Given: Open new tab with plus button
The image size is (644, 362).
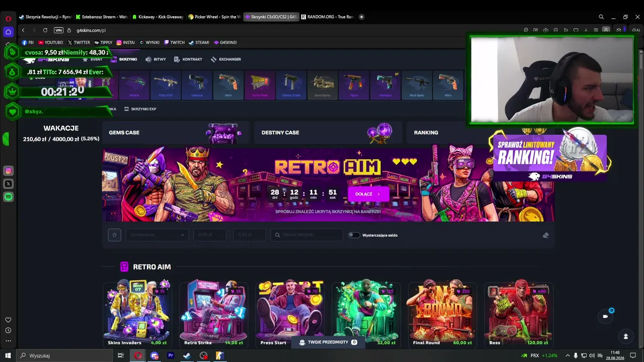Looking at the screenshot, I should (x=362, y=17).
